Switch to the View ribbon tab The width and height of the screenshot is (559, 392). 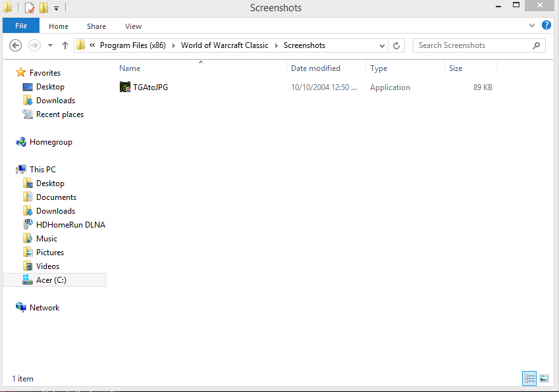pyautogui.click(x=134, y=26)
